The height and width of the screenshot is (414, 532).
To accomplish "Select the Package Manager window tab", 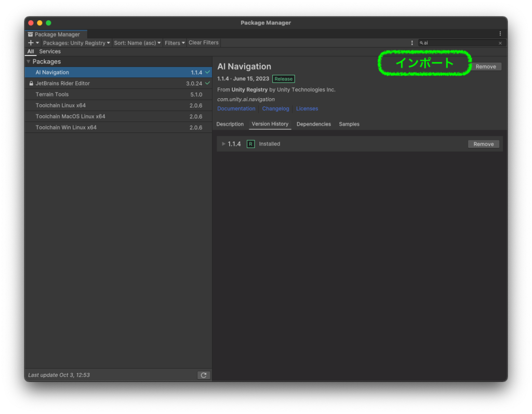I will pos(56,34).
